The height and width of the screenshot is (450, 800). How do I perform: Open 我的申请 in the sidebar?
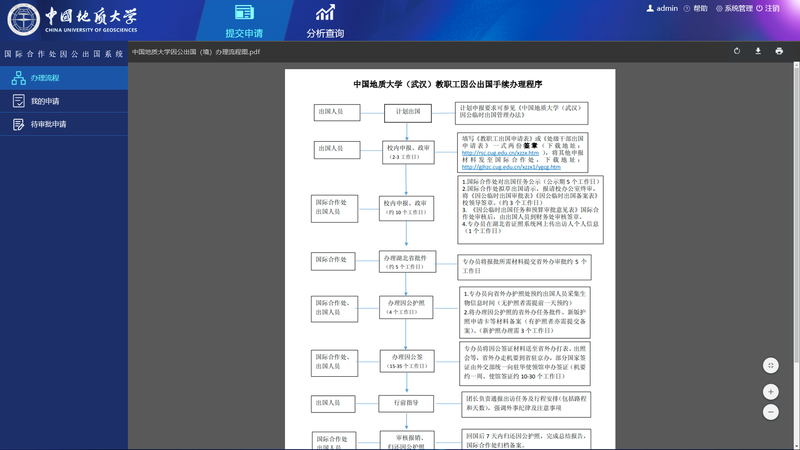(45, 101)
